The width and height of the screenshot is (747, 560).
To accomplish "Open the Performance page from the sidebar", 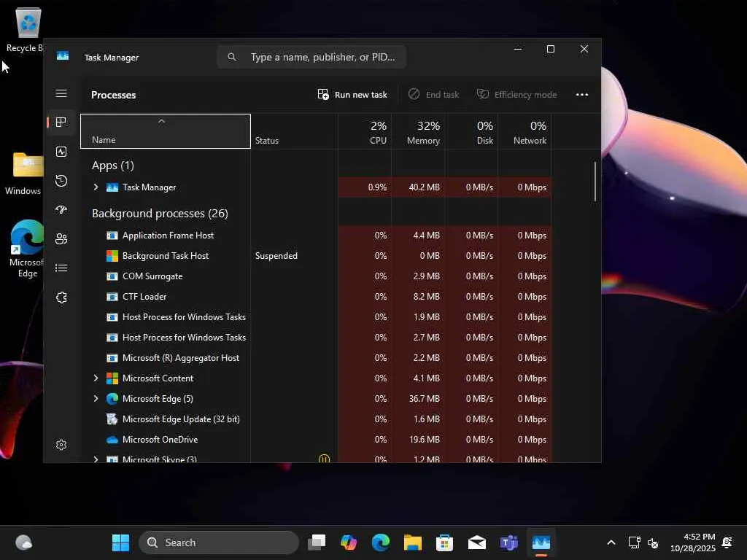I will click(61, 152).
